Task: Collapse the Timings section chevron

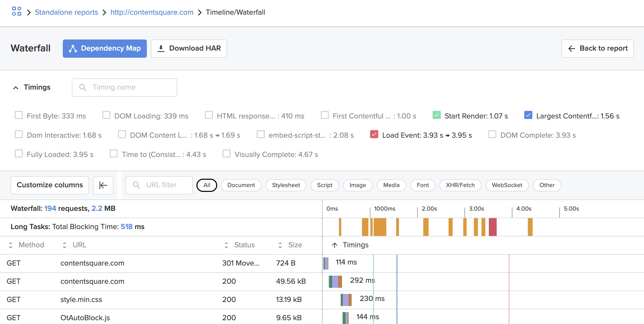Action: [x=16, y=87]
